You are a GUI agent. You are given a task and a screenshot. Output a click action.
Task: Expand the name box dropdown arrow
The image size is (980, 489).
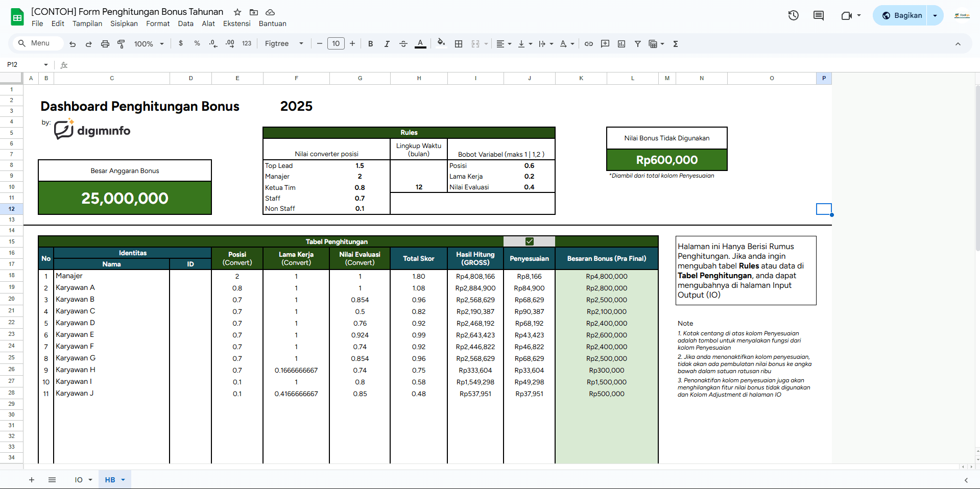[46, 65]
